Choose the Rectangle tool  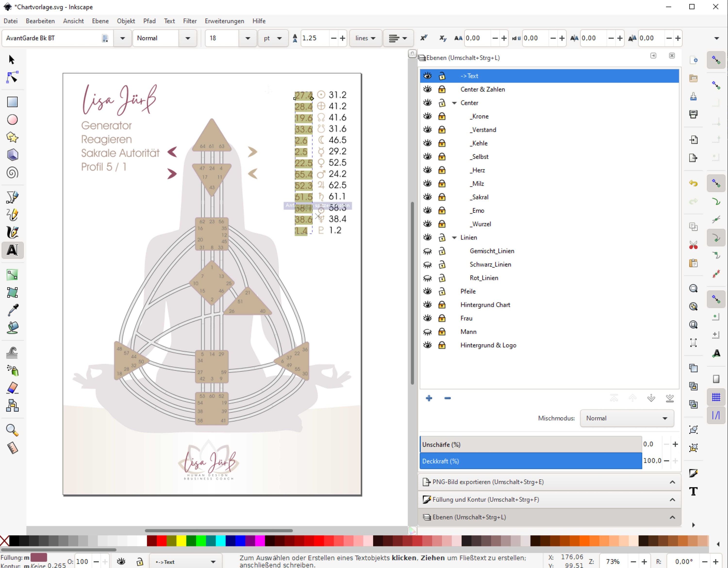pos(12,102)
